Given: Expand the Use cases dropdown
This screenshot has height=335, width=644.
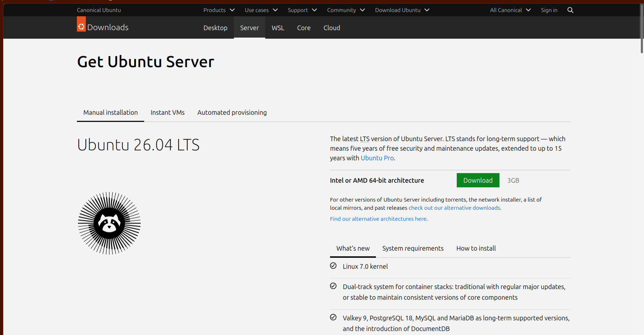Looking at the screenshot, I should 261,10.
